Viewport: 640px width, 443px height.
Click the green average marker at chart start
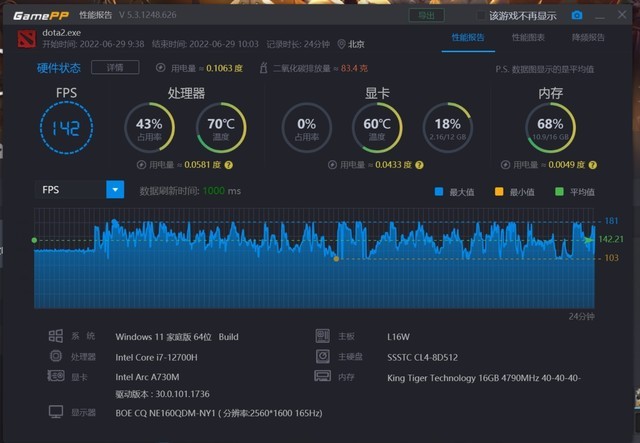34,240
